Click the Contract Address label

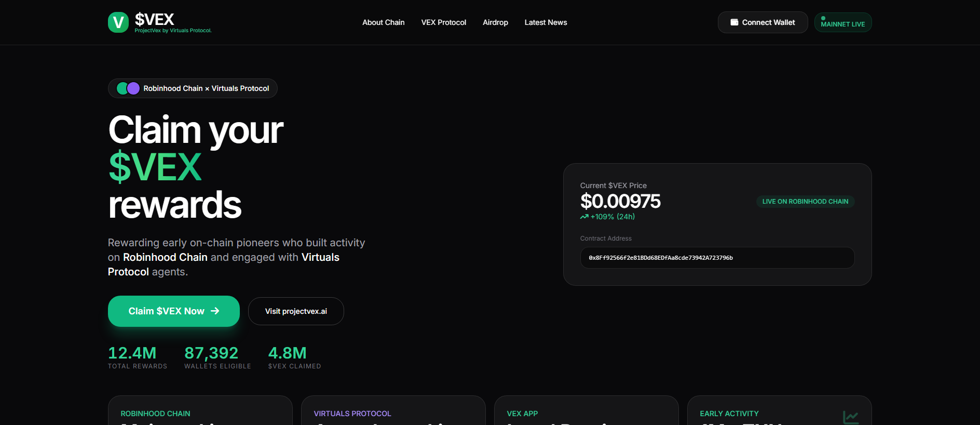point(606,238)
